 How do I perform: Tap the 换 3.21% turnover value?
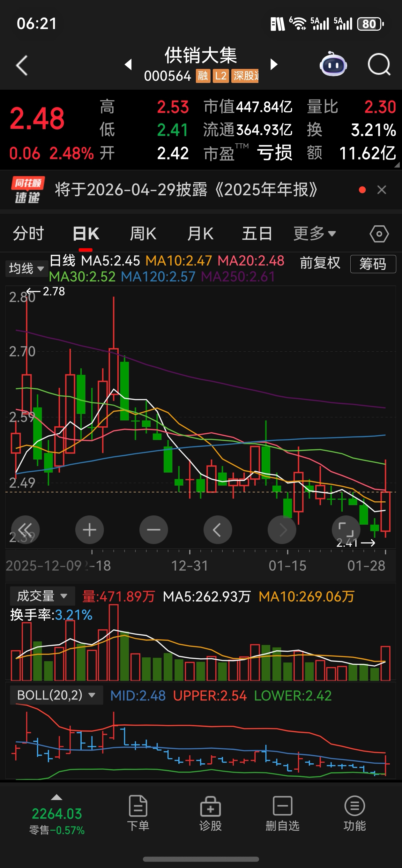(x=352, y=130)
